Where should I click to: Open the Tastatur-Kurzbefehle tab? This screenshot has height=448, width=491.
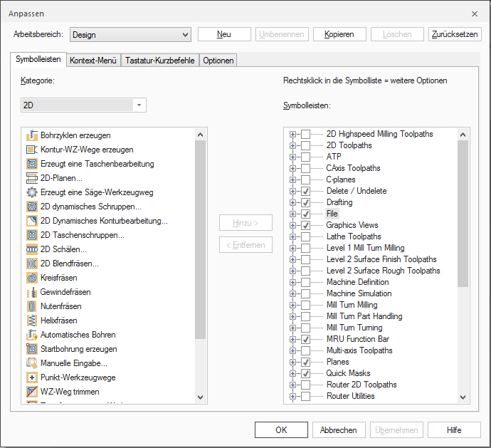[x=159, y=61]
